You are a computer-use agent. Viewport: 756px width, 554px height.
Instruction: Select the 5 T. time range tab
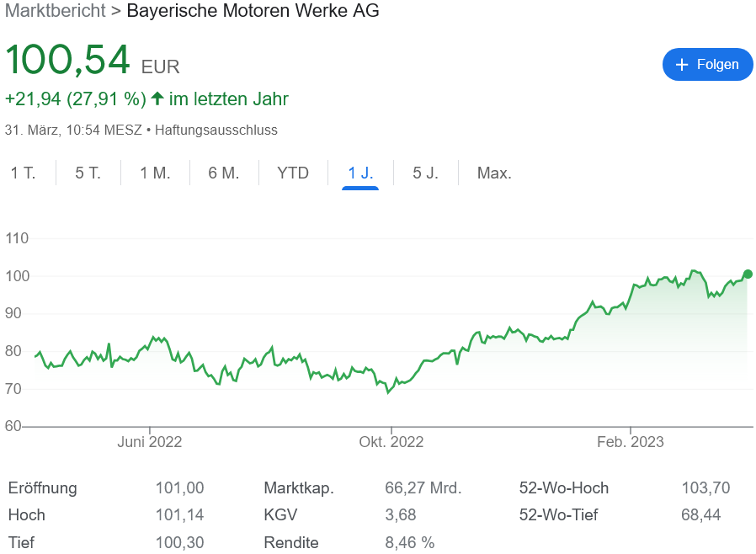(x=88, y=173)
